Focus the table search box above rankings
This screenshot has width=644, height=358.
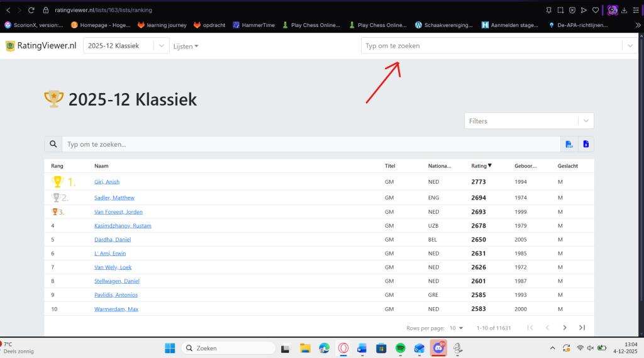click(310, 144)
